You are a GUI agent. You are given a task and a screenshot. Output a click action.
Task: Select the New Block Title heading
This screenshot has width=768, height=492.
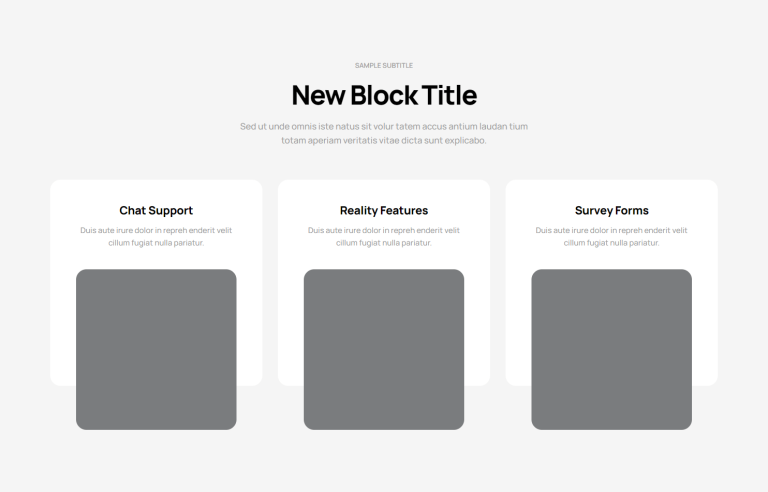384,95
